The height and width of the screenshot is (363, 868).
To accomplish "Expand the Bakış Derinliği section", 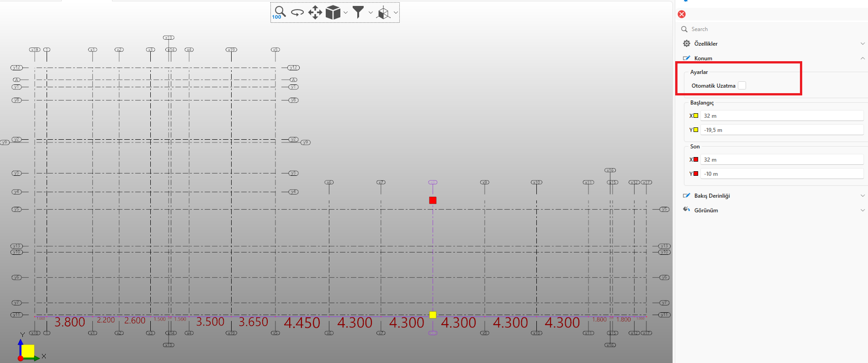I will click(863, 196).
